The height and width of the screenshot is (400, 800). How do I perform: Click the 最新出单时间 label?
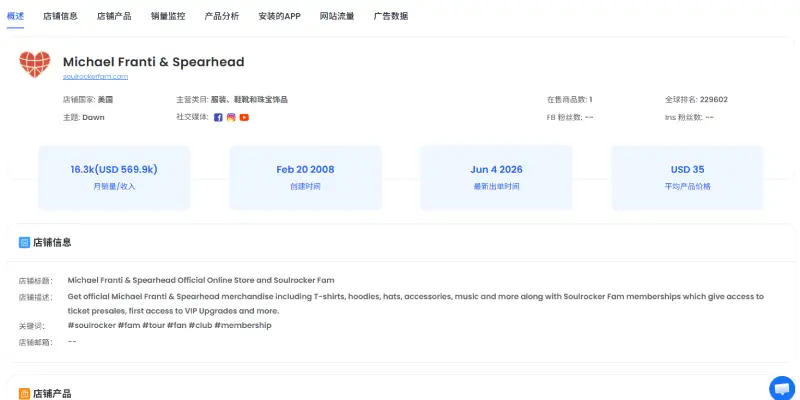click(496, 187)
